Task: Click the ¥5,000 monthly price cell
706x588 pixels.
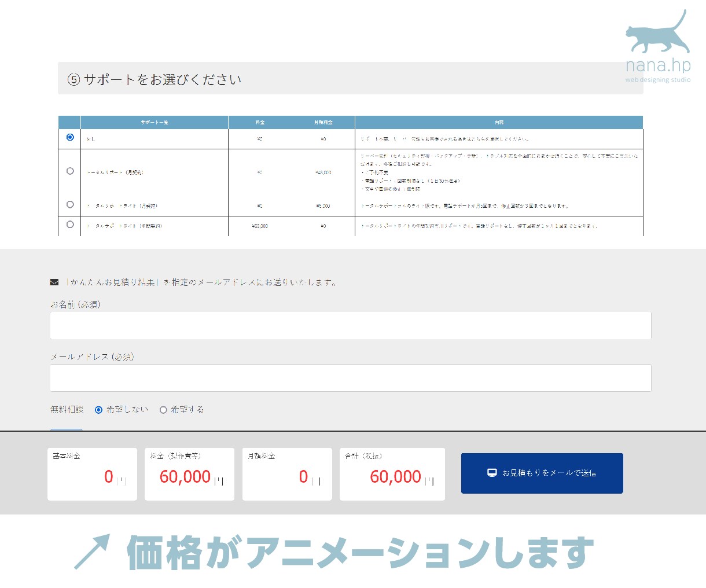Action: coord(323,206)
